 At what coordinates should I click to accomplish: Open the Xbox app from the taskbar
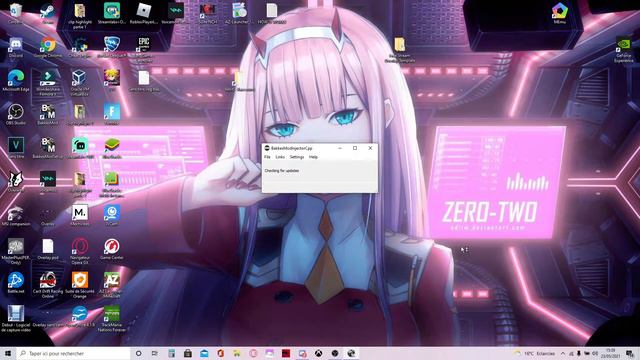pyautogui.click(x=318, y=353)
